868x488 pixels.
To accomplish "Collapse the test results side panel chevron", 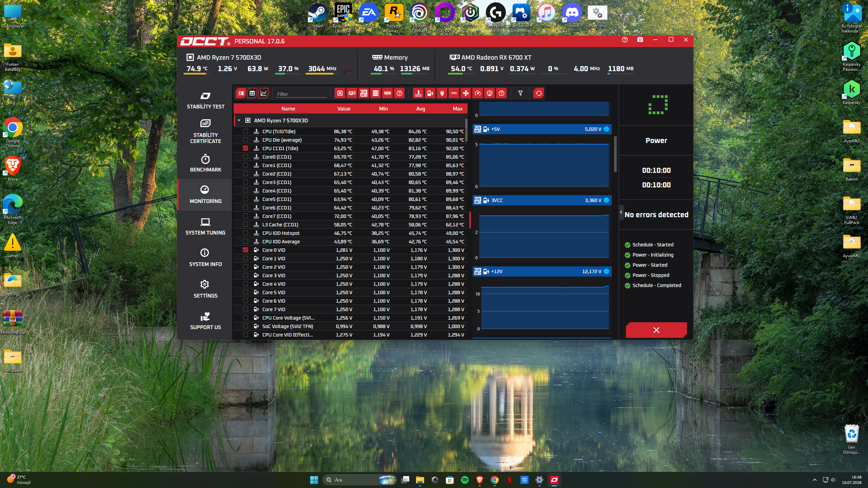I will 621,212.
